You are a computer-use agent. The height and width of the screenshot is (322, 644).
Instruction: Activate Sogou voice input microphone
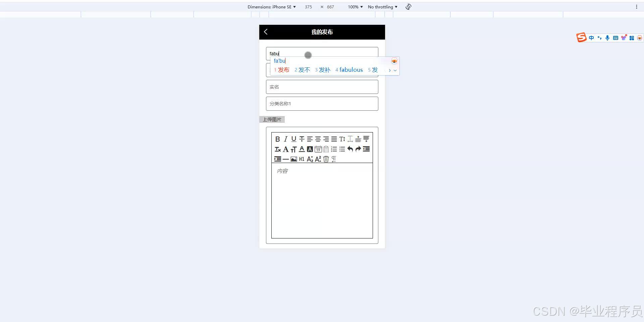point(607,38)
